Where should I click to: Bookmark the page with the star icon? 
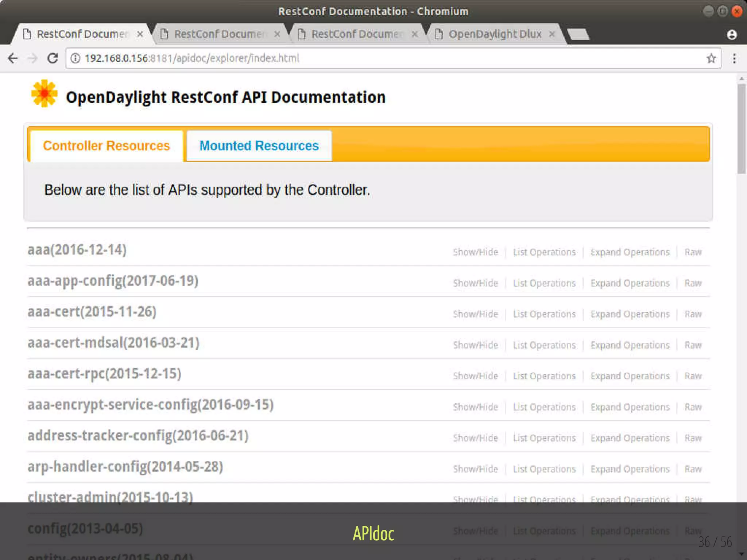click(x=711, y=58)
